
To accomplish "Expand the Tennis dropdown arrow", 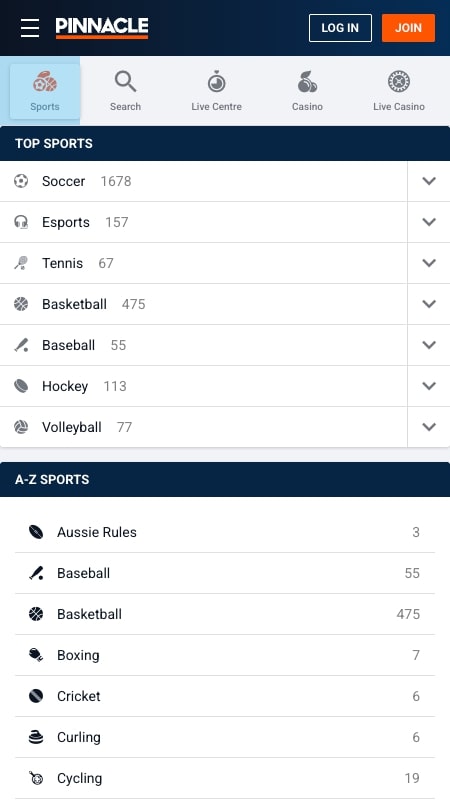I will [x=429, y=263].
